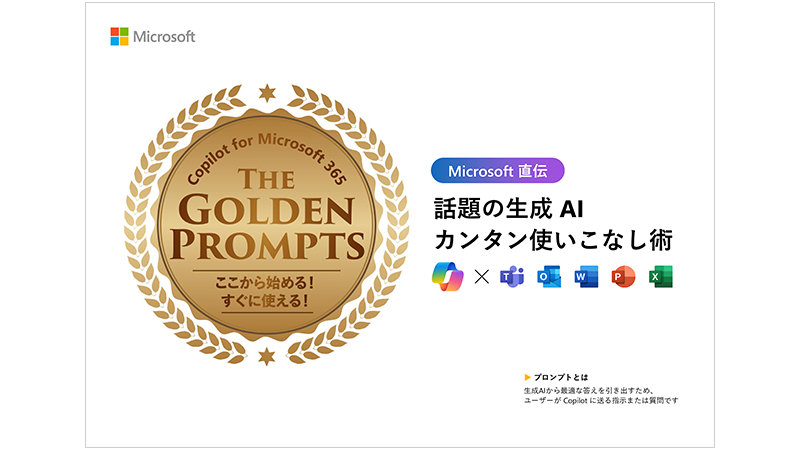Click the Microsoft four-square logo
Screen dimensions: 800x450
point(119,37)
